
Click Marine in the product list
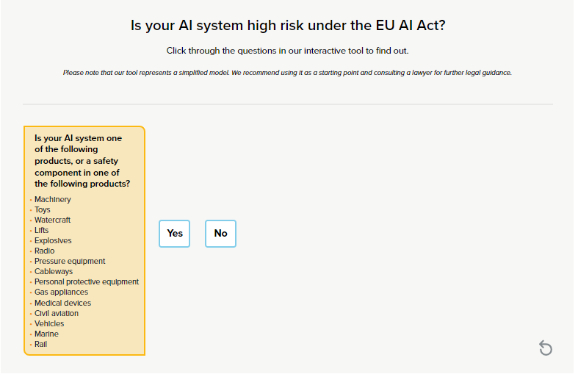tap(46, 334)
